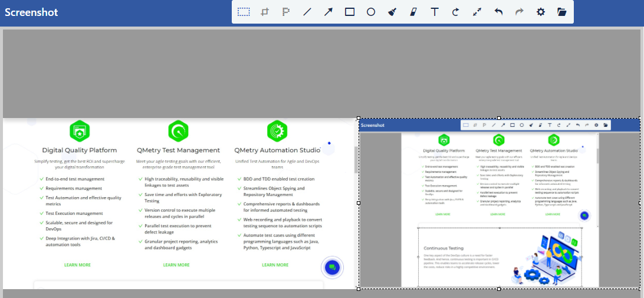Select the Rectangle shape tool
Image resolution: width=644 pixels, height=298 pixels.
click(x=350, y=12)
